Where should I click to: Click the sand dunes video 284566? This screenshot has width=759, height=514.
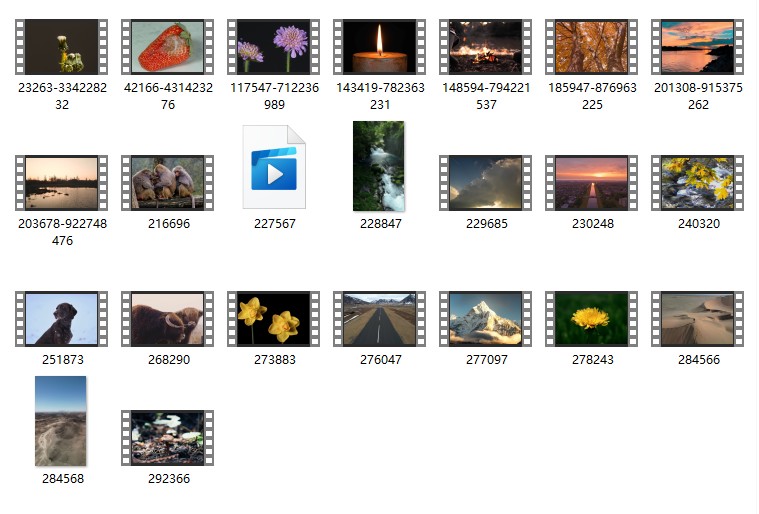(697, 319)
